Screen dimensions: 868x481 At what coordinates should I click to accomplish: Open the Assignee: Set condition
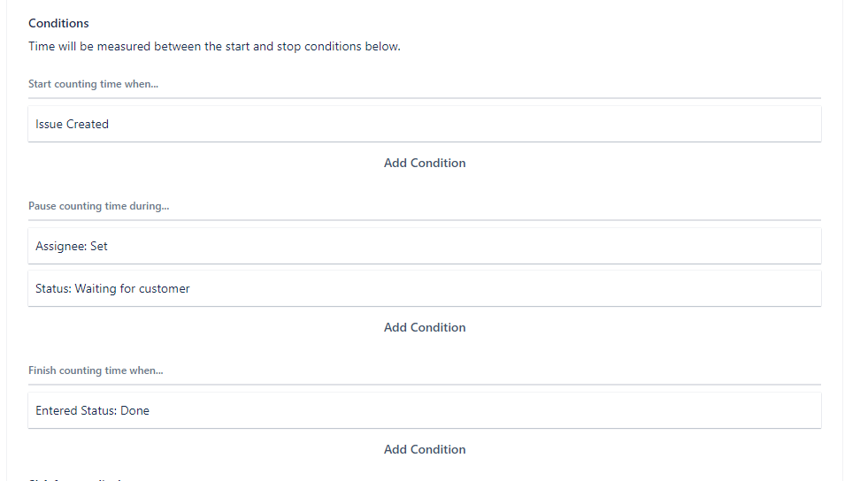tap(425, 247)
